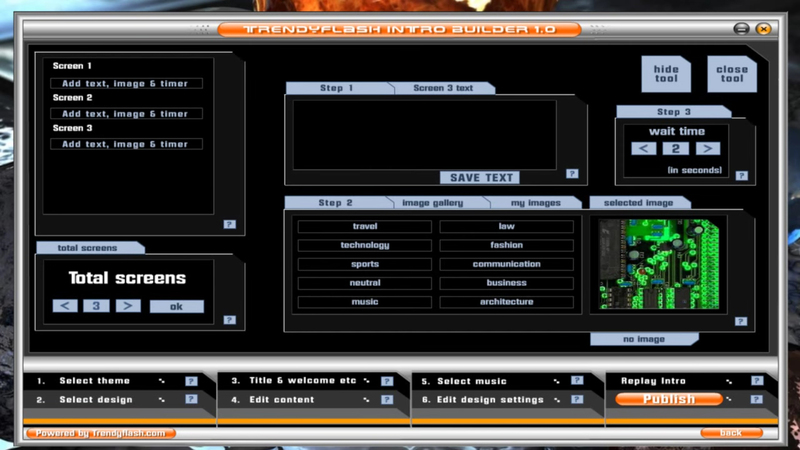Click the close tool button

click(732, 74)
